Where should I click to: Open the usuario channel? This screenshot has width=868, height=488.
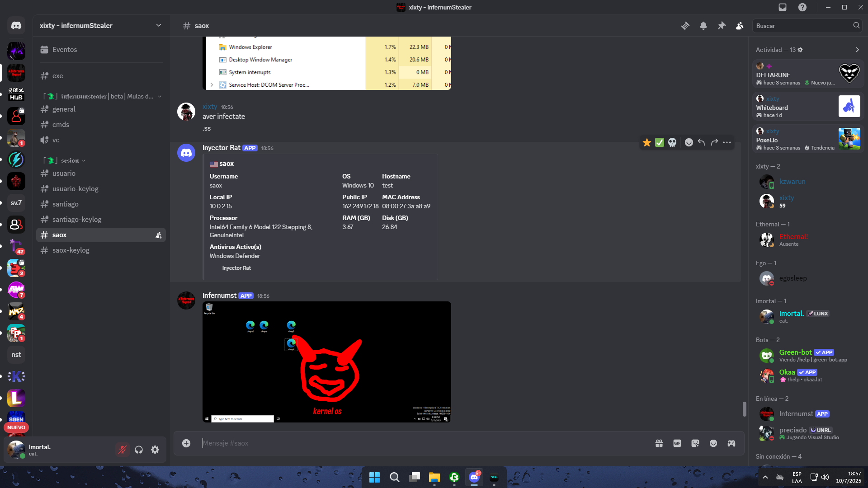101,174
